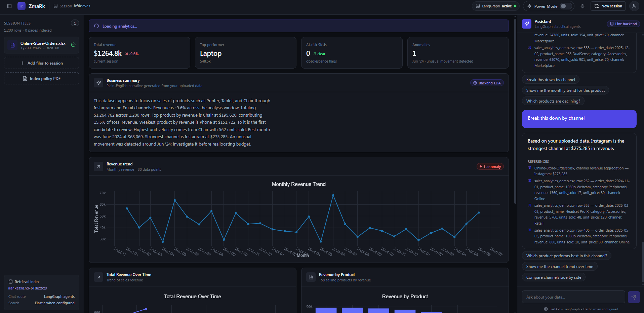Select 'Compare channels side by side' suggestion

tap(554, 277)
